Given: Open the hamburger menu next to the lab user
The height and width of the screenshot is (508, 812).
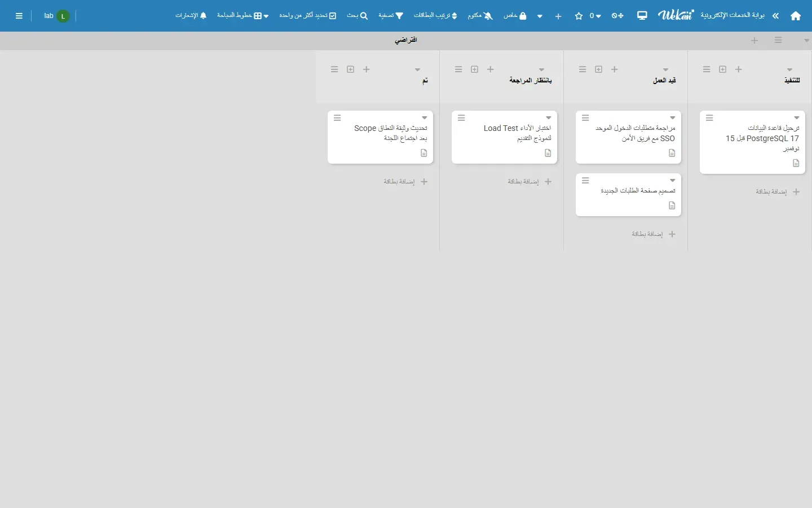Looking at the screenshot, I should pos(19,16).
